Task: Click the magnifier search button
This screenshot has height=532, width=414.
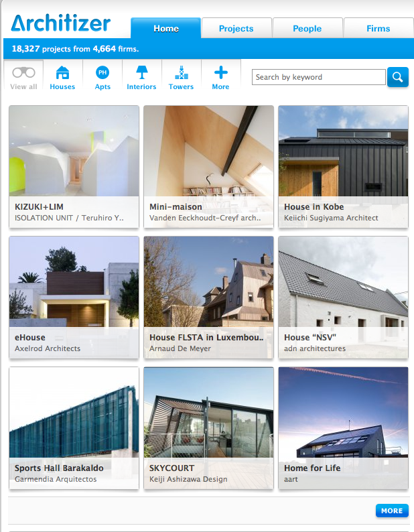Action: coord(398,77)
